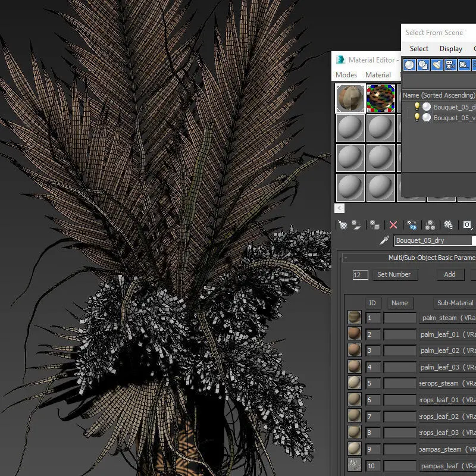Pick material from object with eyedropper
Image resolution: width=476 pixels, height=476 pixels.
tap(384, 241)
